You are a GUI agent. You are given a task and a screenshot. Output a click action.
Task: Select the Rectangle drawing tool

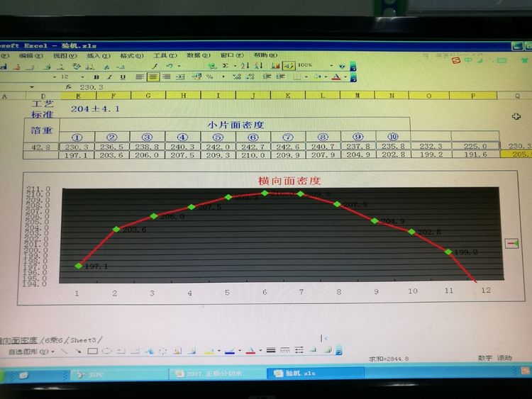pyautogui.click(x=92, y=352)
